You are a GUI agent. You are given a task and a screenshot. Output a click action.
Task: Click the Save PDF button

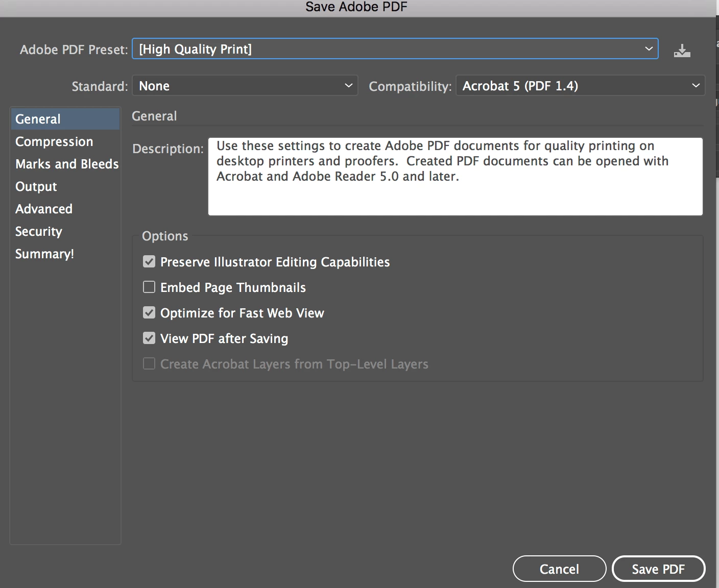pyautogui.click(x=658, y=569)
